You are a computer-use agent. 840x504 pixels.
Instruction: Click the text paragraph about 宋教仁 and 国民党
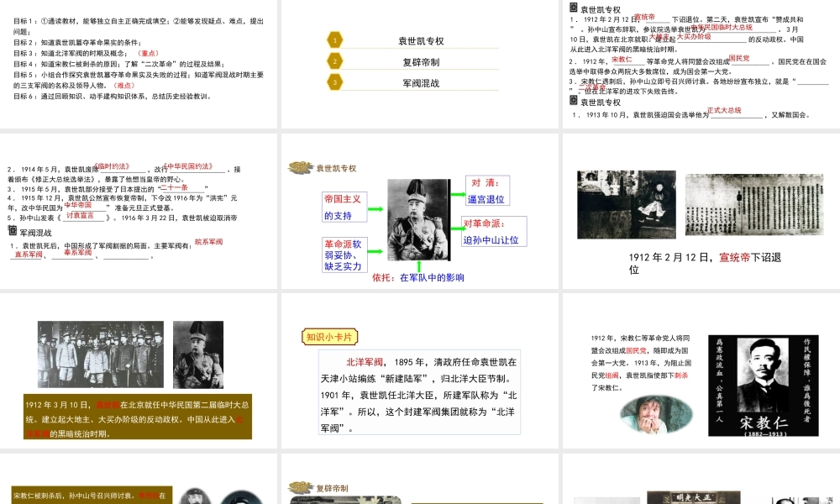click(x=641, y=363)
